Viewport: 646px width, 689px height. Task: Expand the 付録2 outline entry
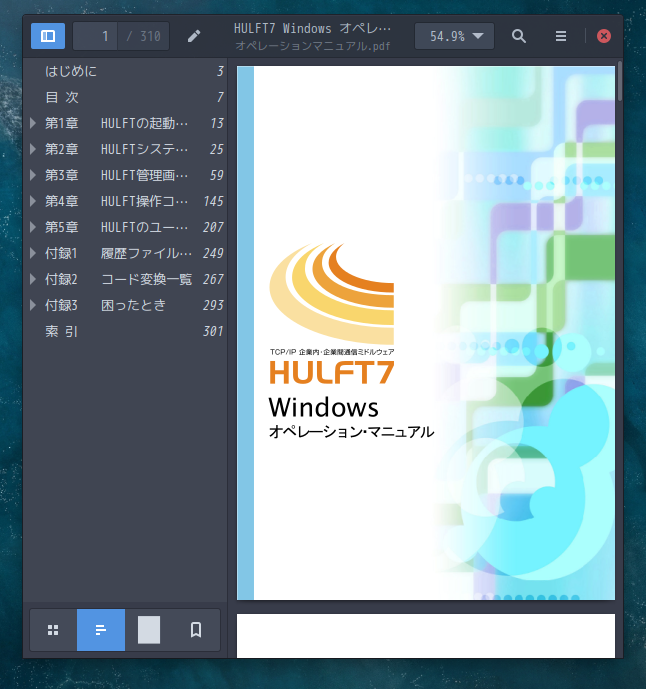[x=33, y=279]
